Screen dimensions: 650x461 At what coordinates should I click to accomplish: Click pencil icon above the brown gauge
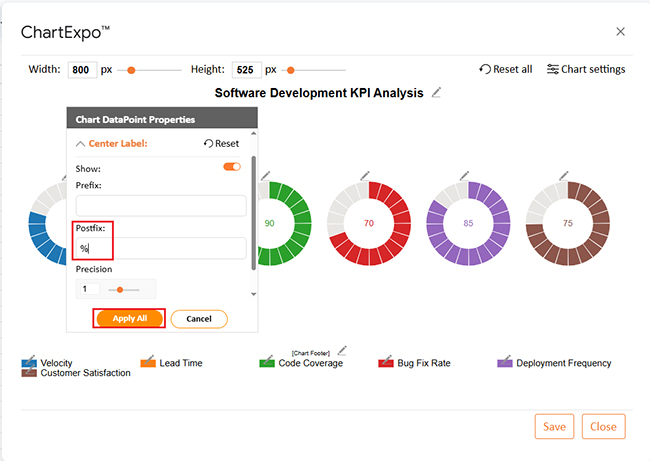coord(564,176)
